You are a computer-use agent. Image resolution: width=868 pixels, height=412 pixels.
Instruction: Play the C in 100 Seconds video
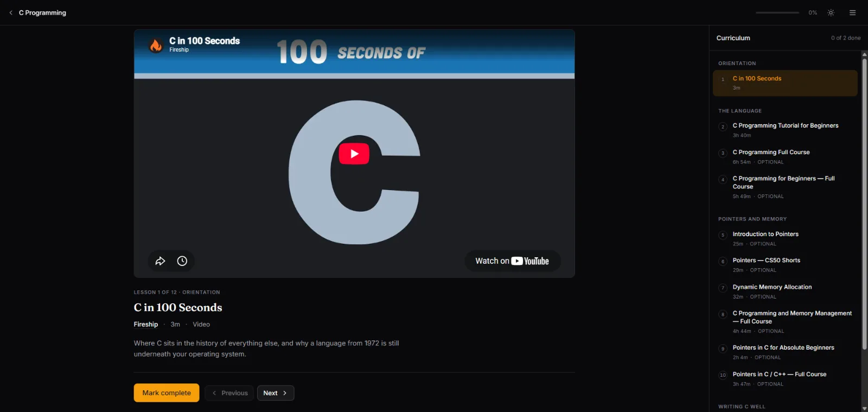pyautogui.click(x=354, y=154)
